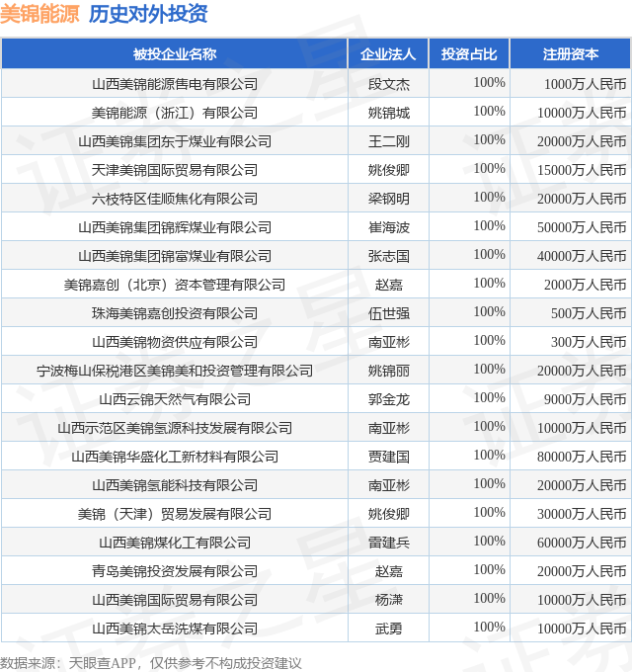Click legal person 郭金龙
Screen dimensions: 632x672
pos(389,399)
